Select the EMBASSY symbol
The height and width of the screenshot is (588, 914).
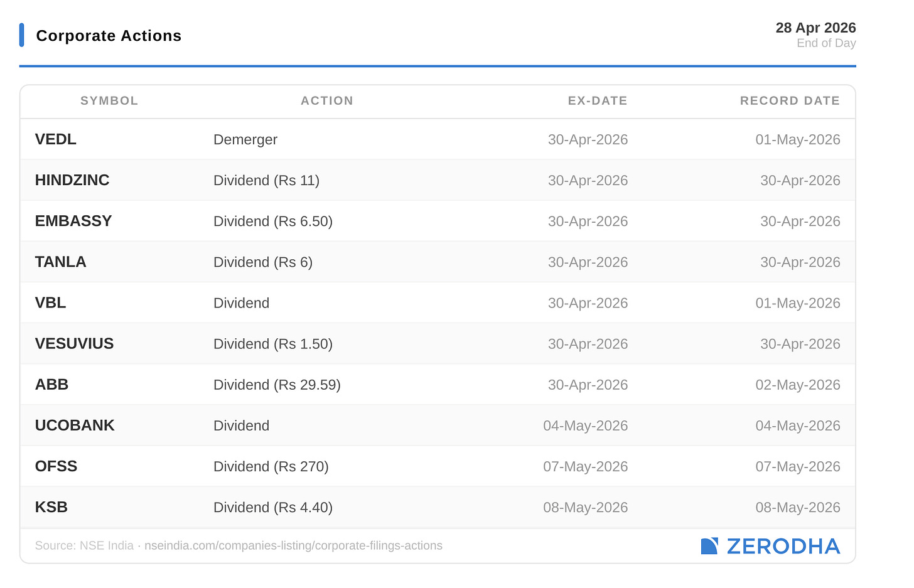73,221
